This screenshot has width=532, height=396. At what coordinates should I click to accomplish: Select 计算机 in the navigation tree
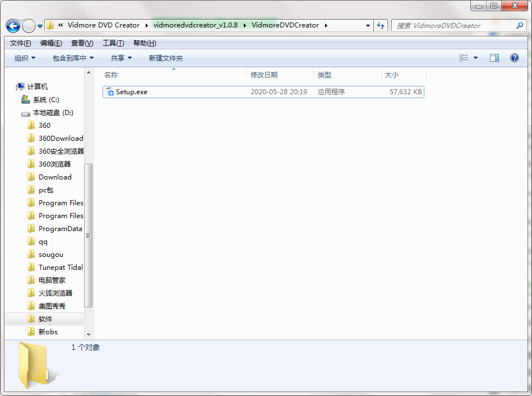click(x=38, y=87)
